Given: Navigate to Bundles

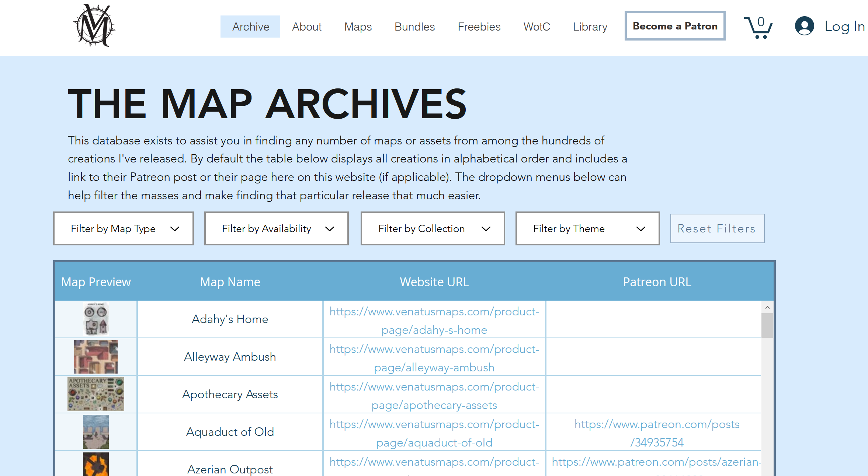Looking at the screenshot, I should 415,27.
